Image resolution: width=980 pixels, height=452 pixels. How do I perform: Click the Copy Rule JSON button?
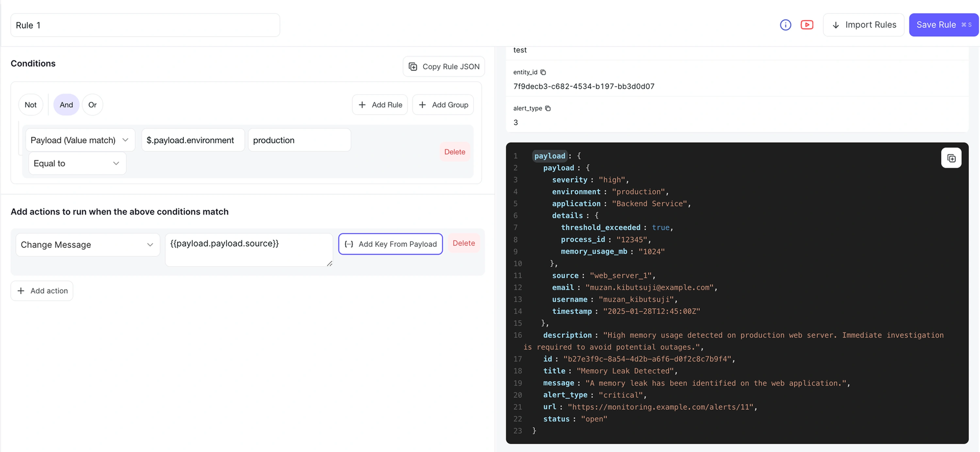click(x=443, y=67)
